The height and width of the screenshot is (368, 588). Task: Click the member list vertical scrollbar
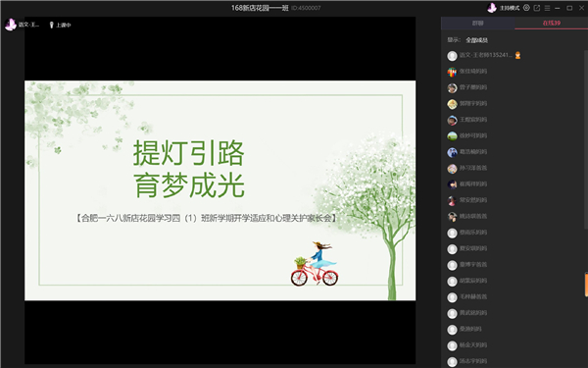[x=586, y=139]
